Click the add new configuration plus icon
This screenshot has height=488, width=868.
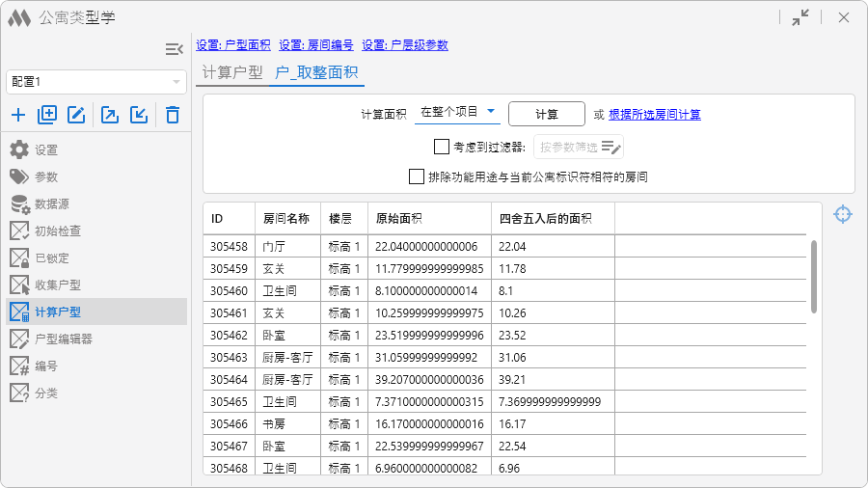click(x=18, y=116)
